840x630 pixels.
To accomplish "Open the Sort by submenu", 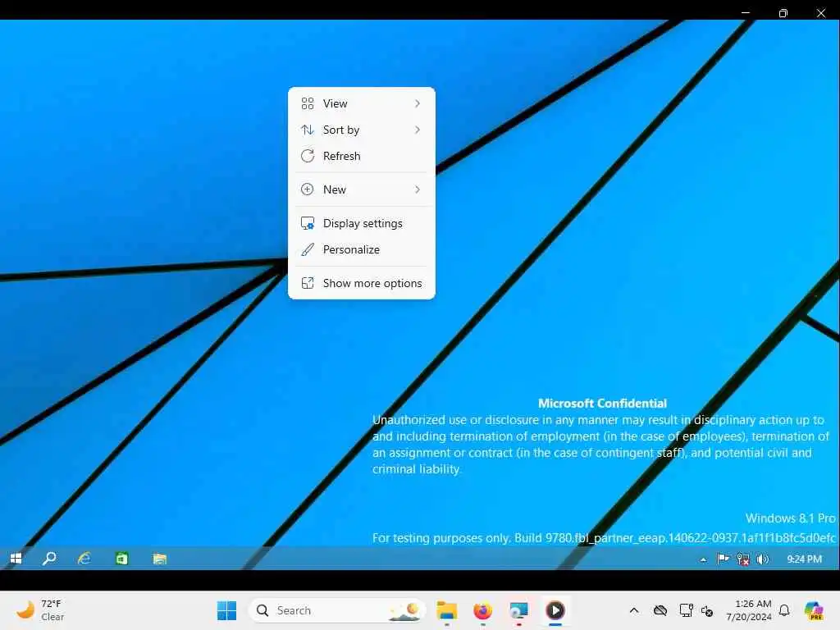I will pyautogui.click(x=361, y=130).
